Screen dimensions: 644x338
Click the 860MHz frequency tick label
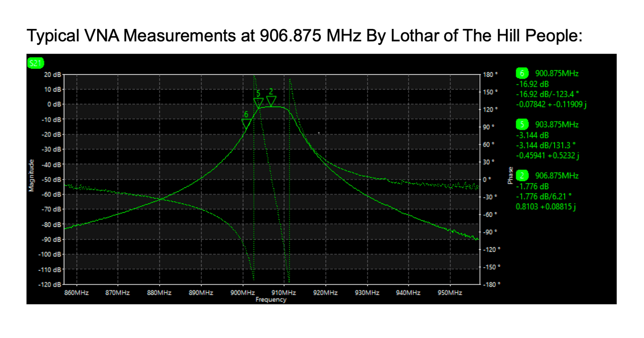click(x=76, y=293)
